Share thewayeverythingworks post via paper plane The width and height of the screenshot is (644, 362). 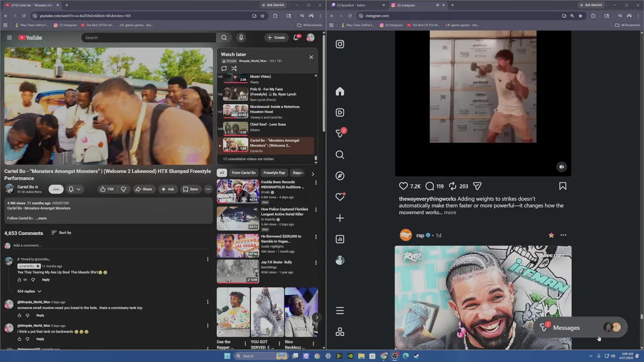[477, 186]
